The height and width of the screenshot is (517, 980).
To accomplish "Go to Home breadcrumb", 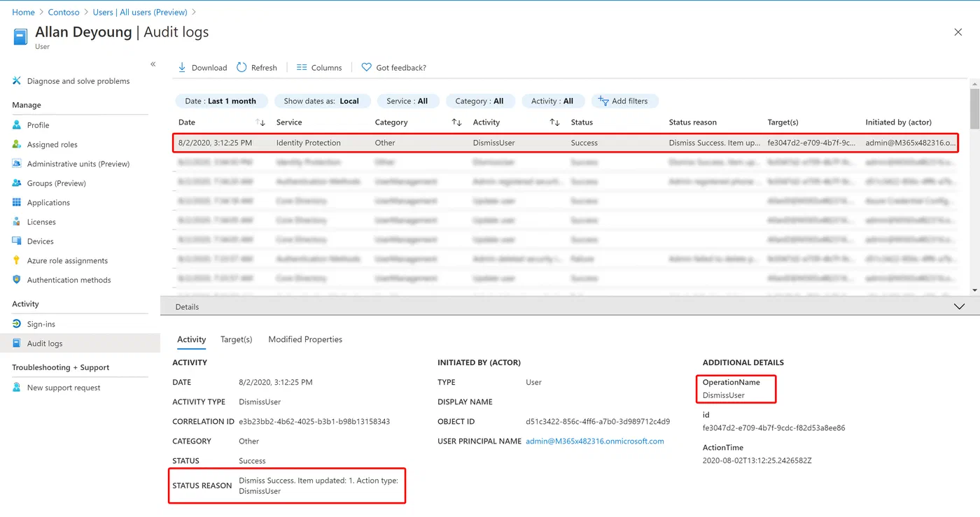I will (23, 12).
